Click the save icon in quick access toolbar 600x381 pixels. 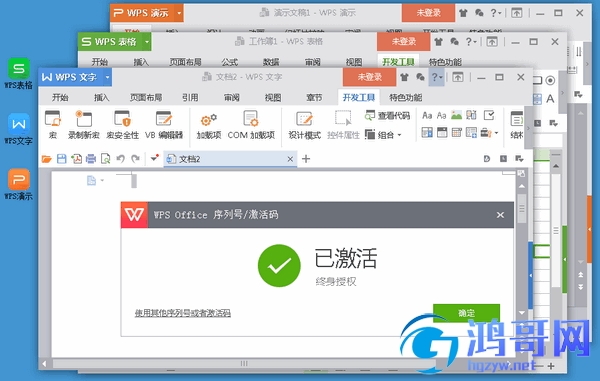tap(61, 159)
